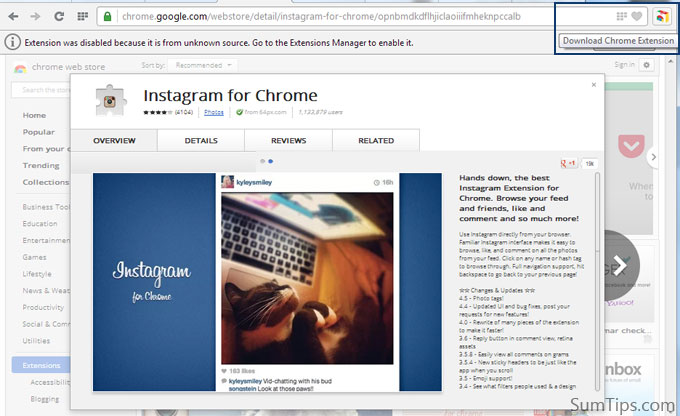Open Trending in the store sidebar
Image resolution: width=680 pixels, height=416 pixels.
(41, 166)
